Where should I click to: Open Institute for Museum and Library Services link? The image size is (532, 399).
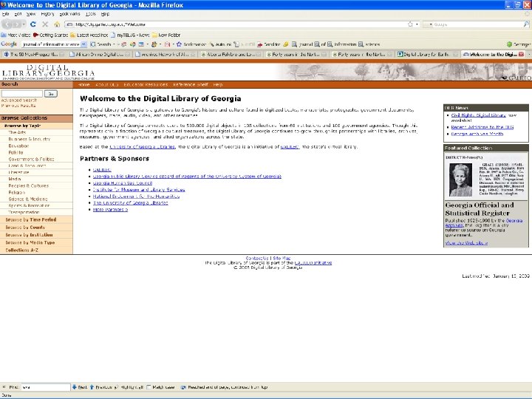point(139,190)
